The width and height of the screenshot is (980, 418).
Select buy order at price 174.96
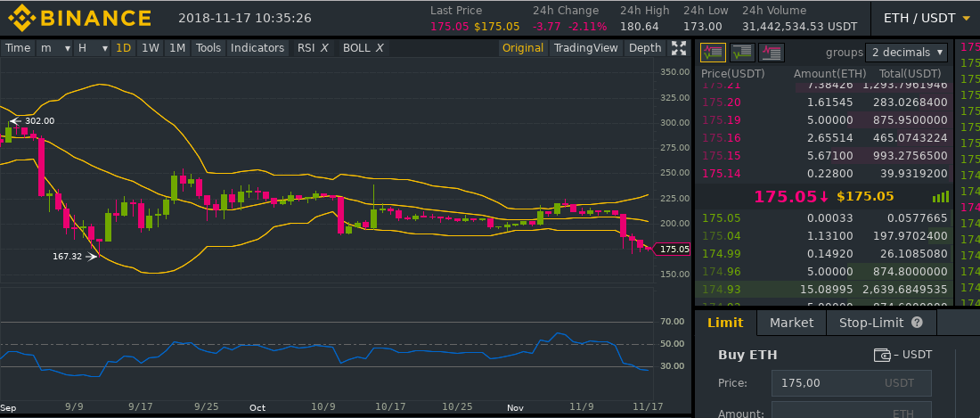pyautogui.click(x=824, y=272)
